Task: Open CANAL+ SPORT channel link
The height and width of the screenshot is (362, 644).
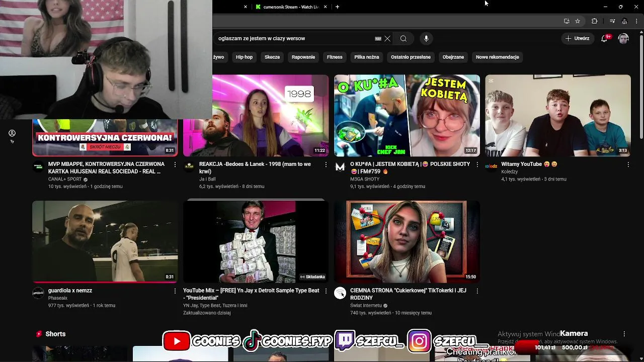Action: [x=65, y=179]
